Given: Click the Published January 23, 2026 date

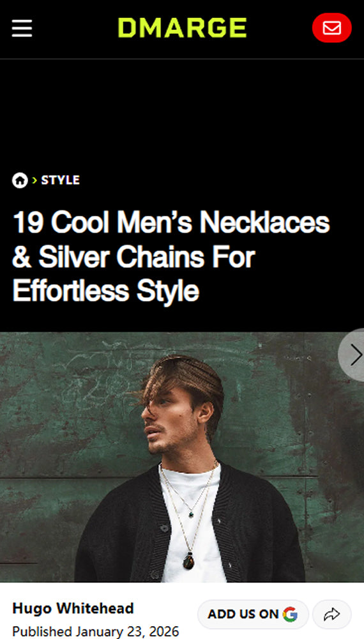Looking at the screenshot, I should click(96, 631).
